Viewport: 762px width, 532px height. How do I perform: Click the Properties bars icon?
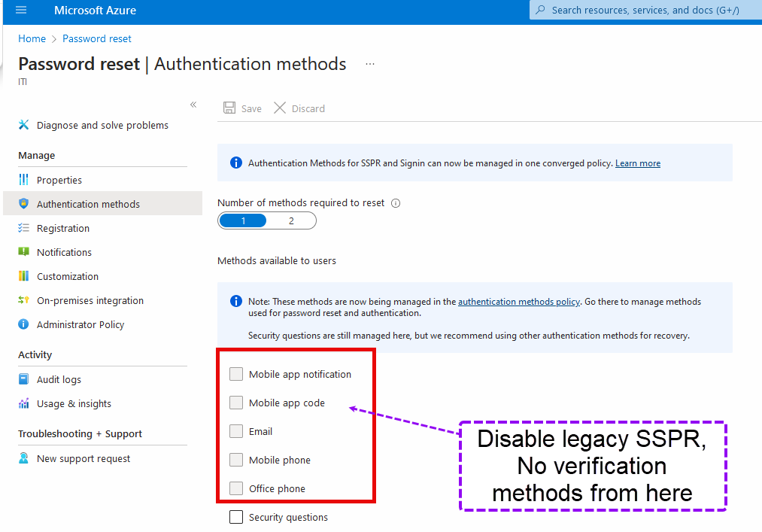23,180
